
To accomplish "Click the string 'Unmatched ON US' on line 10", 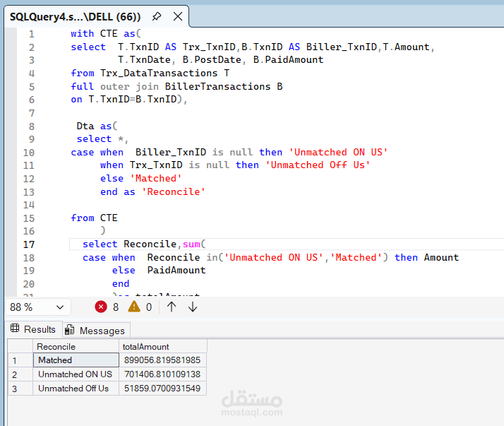I will pyautogui.click(x=338, y=152).
